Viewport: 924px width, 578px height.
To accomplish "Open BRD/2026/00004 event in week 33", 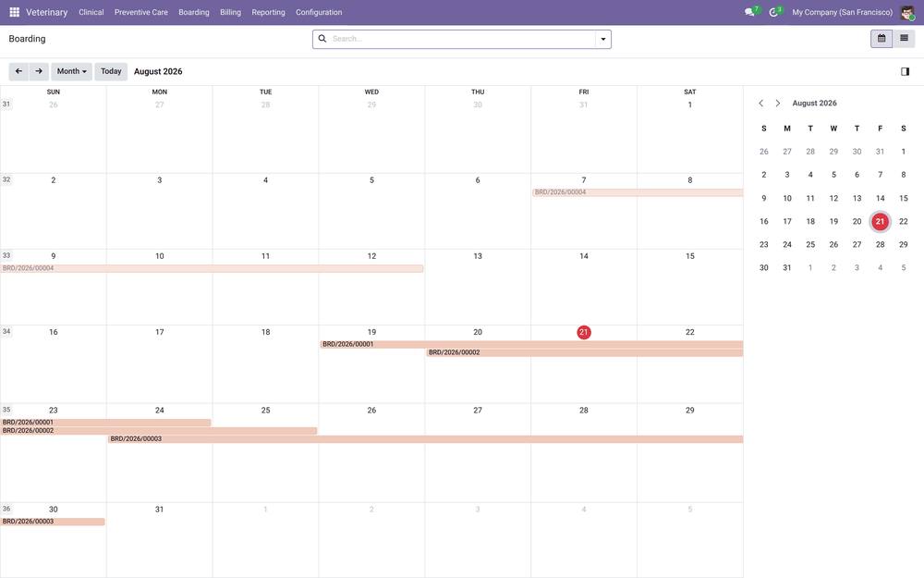I will [213, 268].
